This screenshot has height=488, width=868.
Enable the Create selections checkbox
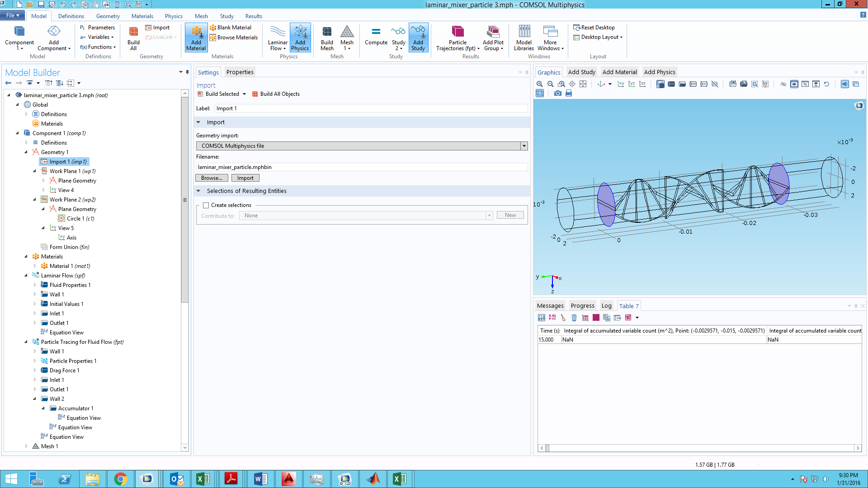[206, 205]
